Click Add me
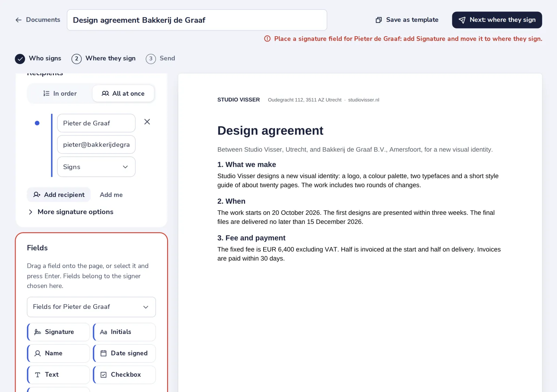 [111, 195]
